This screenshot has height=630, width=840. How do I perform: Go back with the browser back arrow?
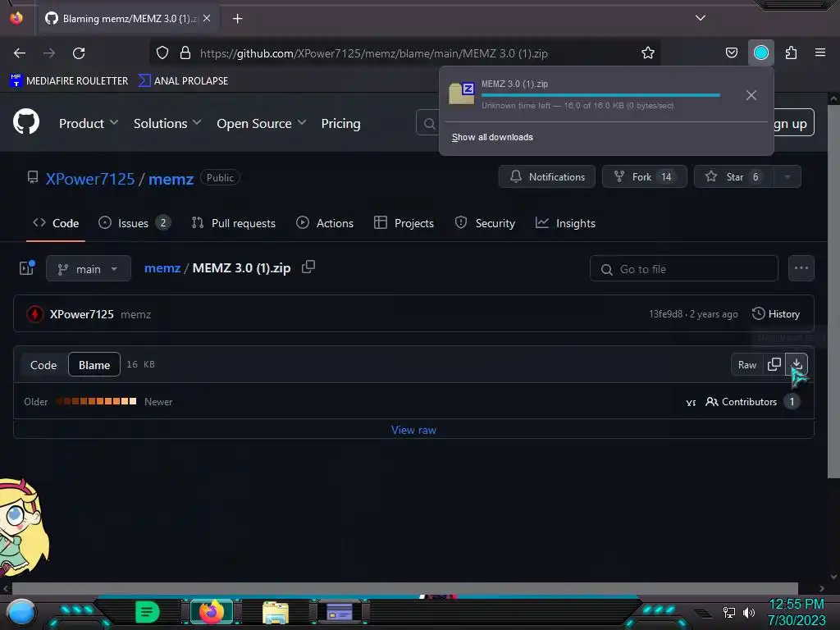[20, 53]
